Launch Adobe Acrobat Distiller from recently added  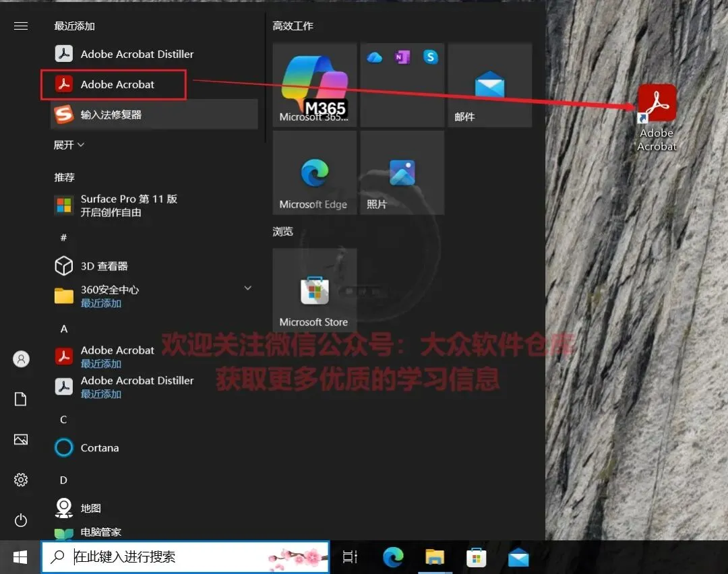154,55
